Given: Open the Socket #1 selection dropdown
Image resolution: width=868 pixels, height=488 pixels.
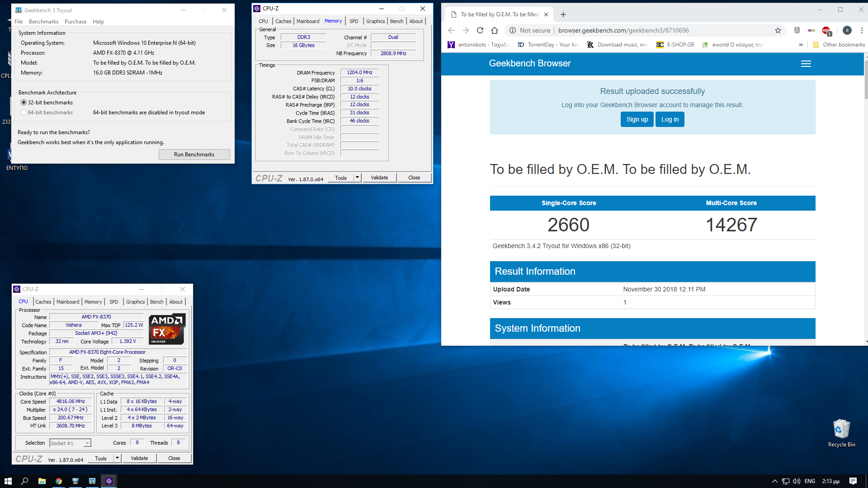Looking at the screenshot, I should 71,443.
